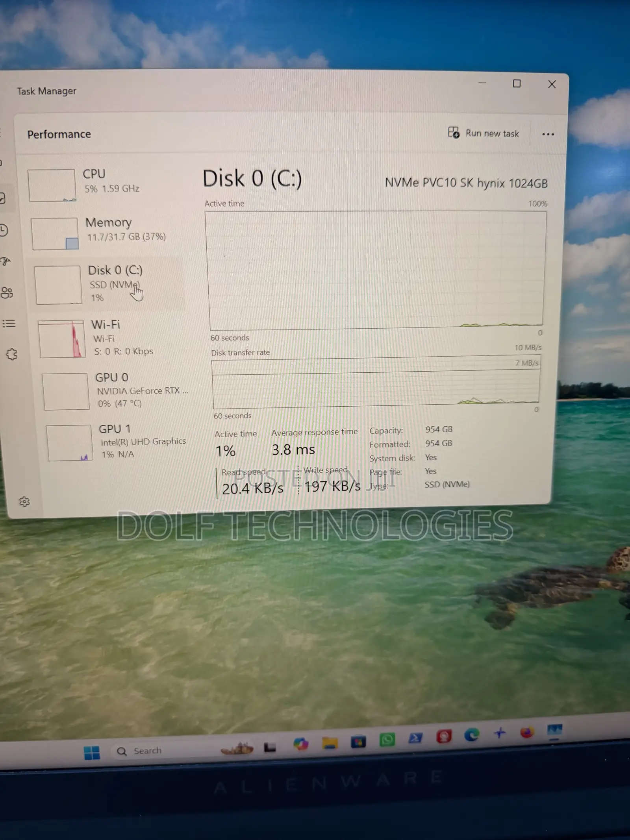Open the Task Manager taskbar icon

tap(554, 731)
